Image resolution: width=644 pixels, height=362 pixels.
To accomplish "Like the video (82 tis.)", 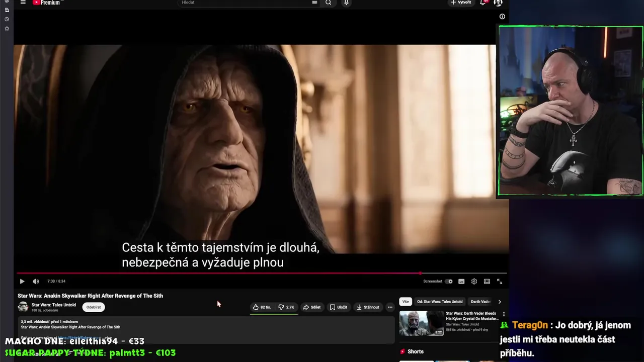I will 262,307.
